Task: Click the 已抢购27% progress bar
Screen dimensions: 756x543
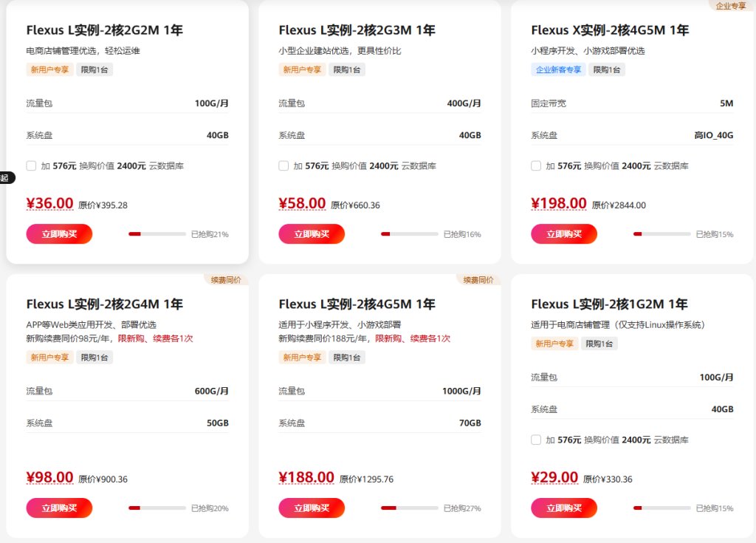Action: click(409, 508)
